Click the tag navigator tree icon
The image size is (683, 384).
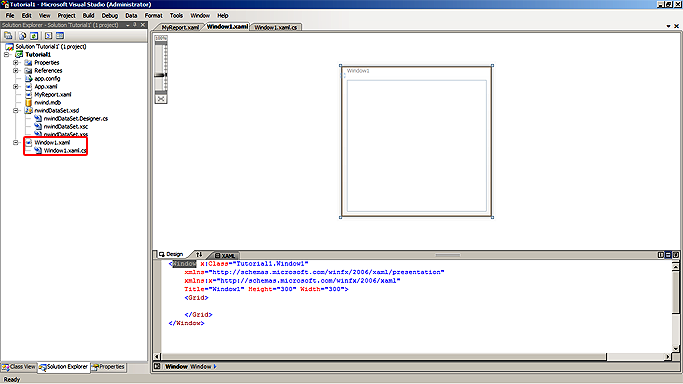[157, 367]
